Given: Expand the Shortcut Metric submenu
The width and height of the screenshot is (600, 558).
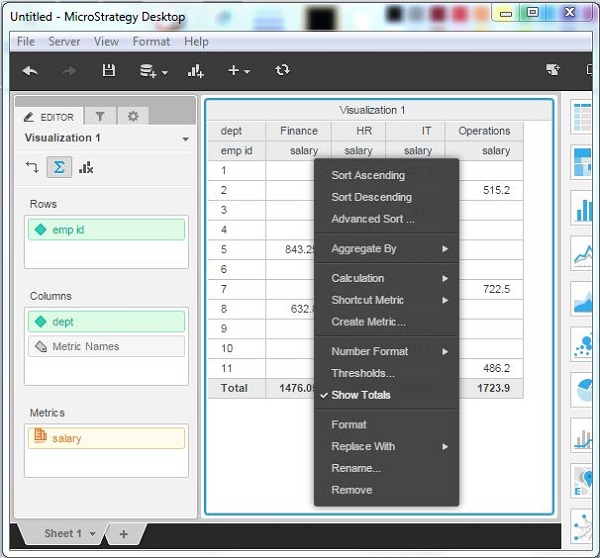Looking at the screenshot, I should pyautogui.click(x=386, y=300).
